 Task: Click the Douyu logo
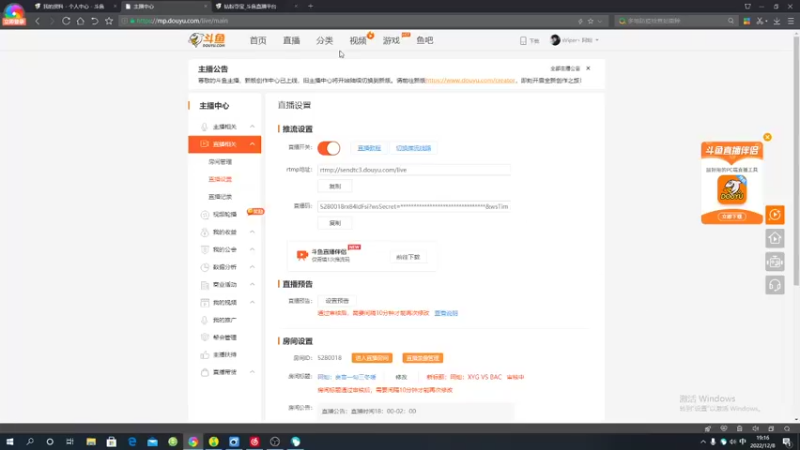pos(207,40)
